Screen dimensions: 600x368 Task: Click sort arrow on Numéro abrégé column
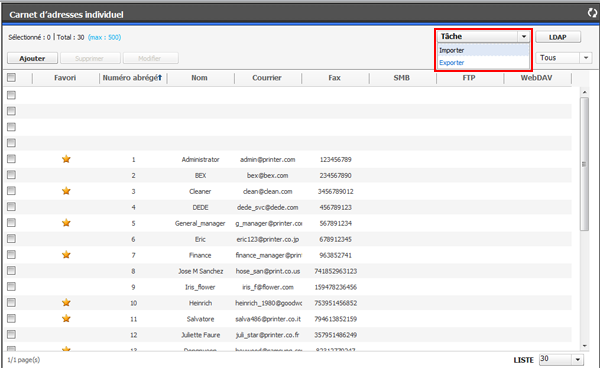point(160,78)
